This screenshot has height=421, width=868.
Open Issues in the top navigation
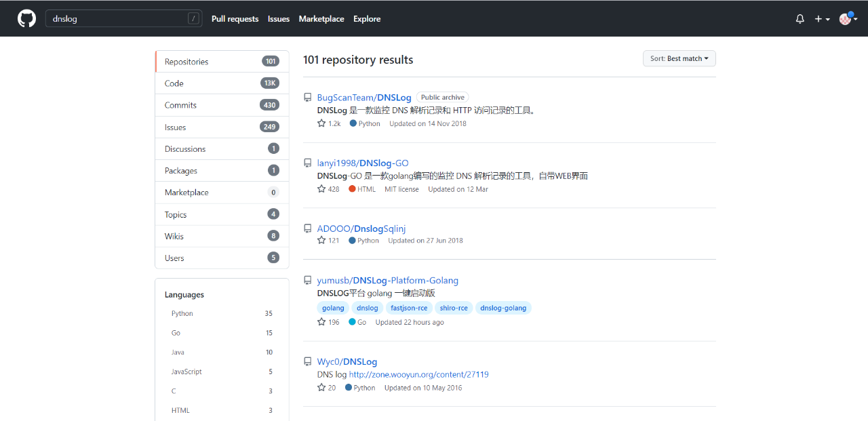coord(279,19)
